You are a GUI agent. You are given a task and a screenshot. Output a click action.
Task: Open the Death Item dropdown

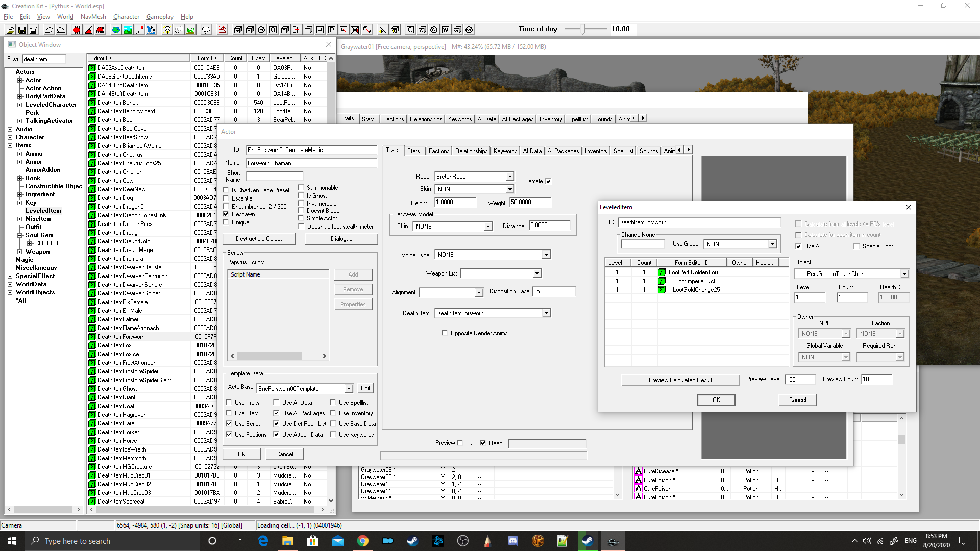tap(546, 313)
